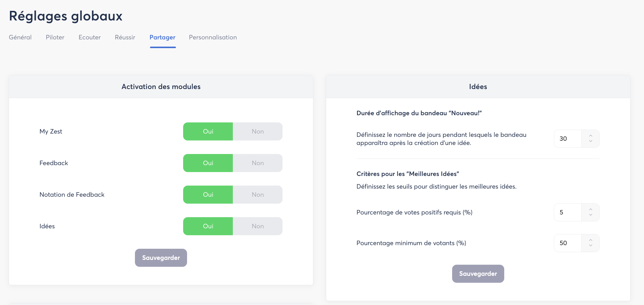Select Oui for the My Zest module
This screenshot has width=644, height=305.
click(x=208, y=131)
